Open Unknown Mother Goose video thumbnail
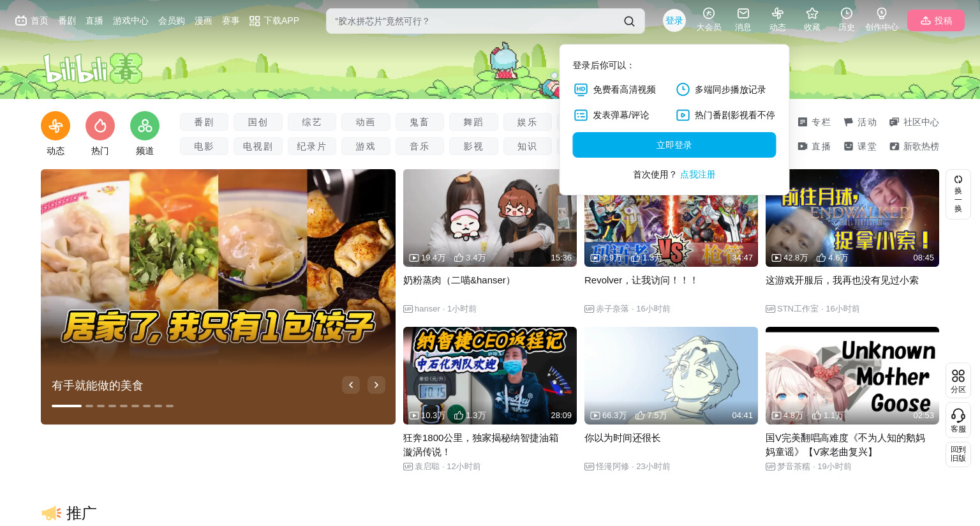Viewport: 980px width, 526px height. point(852,375)
